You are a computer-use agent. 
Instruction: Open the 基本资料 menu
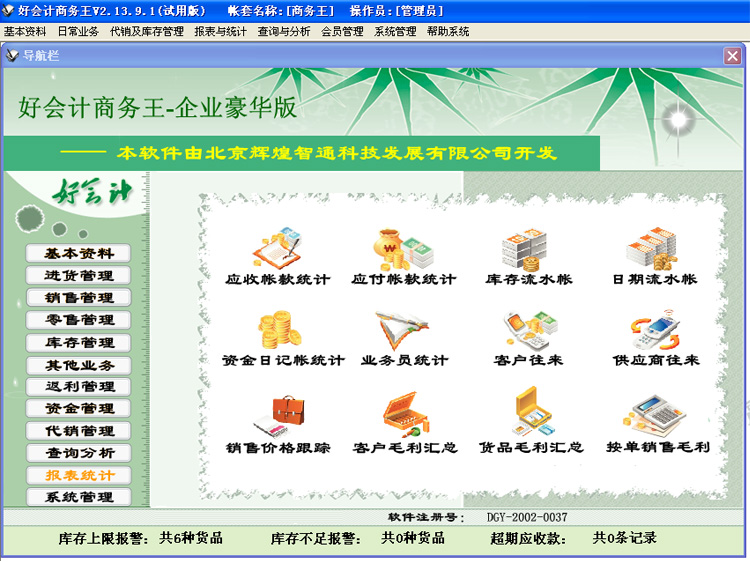click(25, 32)
